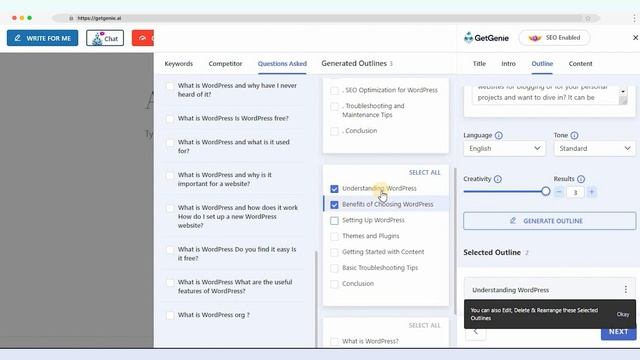Image resolution: width=640 pixels, height=360 pixels.
Task: Open the Language dropdown set to English
Action: 504,148
